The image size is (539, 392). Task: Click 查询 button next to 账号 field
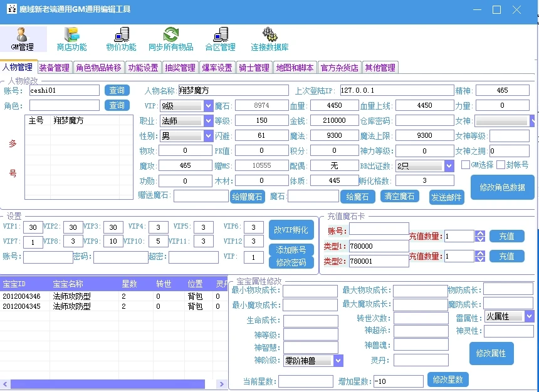point(117,90)
